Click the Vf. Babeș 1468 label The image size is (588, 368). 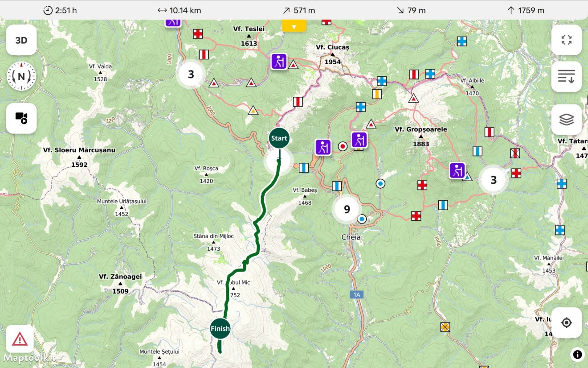305,196
